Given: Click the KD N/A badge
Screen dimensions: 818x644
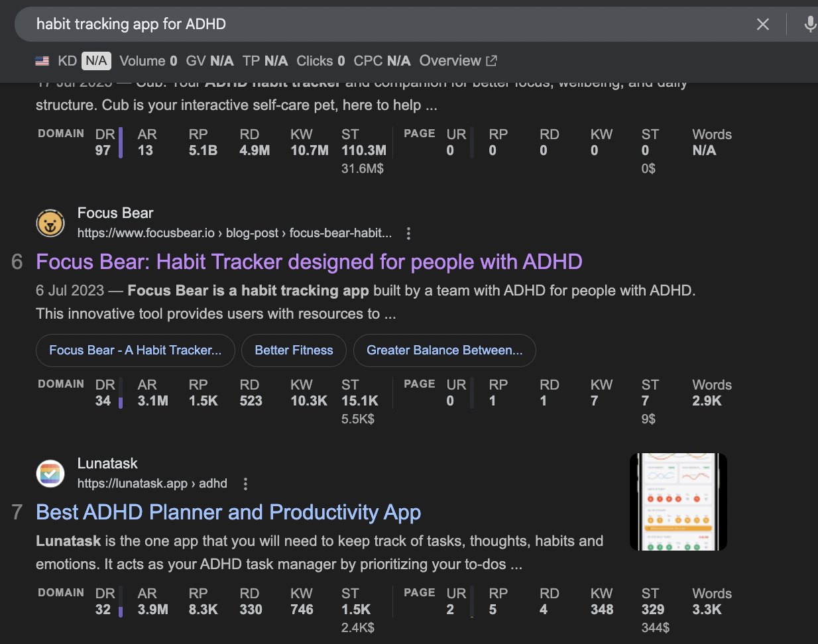Looking at the screenshot, I should click(x=96, y=61).
